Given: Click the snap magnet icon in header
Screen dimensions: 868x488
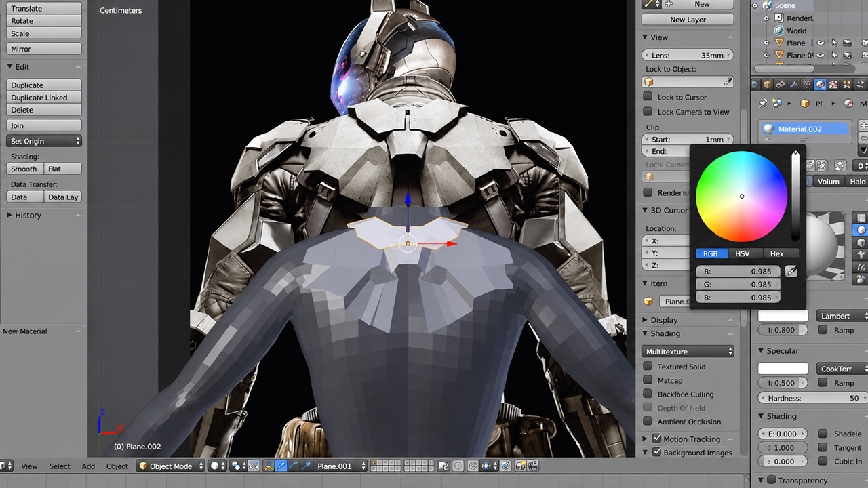Looking at the screenshot, I should click(x=473, y=466).
